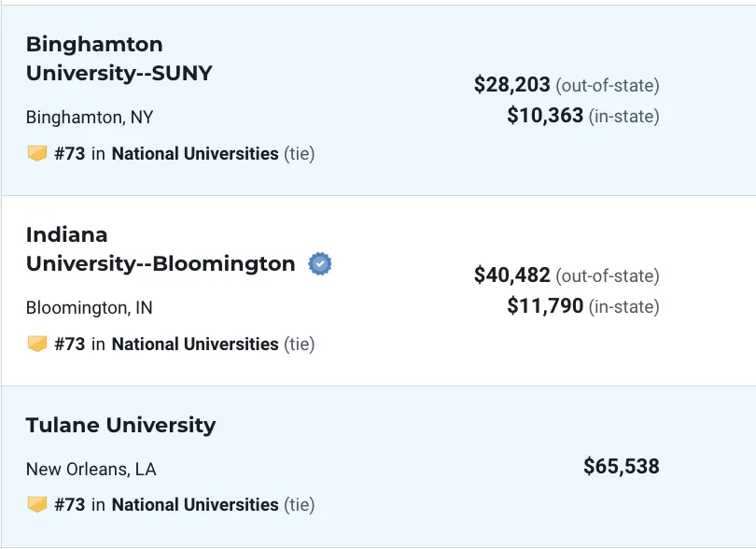Click the ranking badge icon for Tulane University
Image resolution: width=756 pixels, height=549 pixels.
click(x=36, y=504)
